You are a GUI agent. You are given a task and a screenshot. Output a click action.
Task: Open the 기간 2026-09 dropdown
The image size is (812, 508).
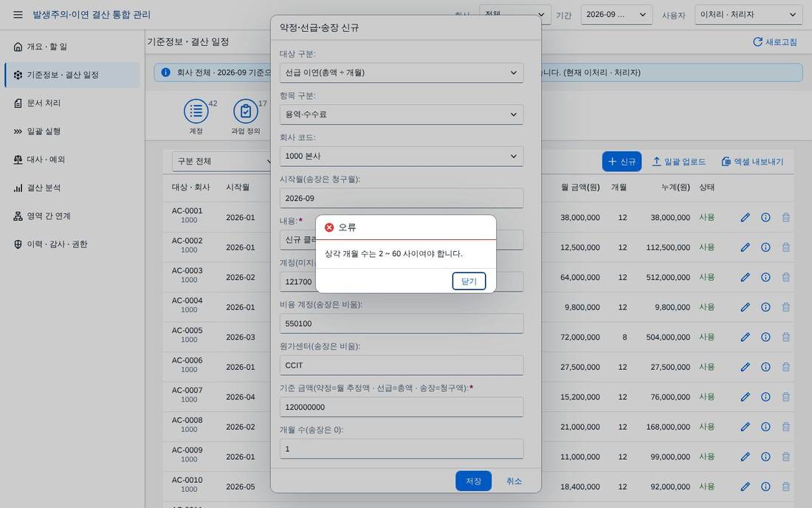[x=616, y=15]
